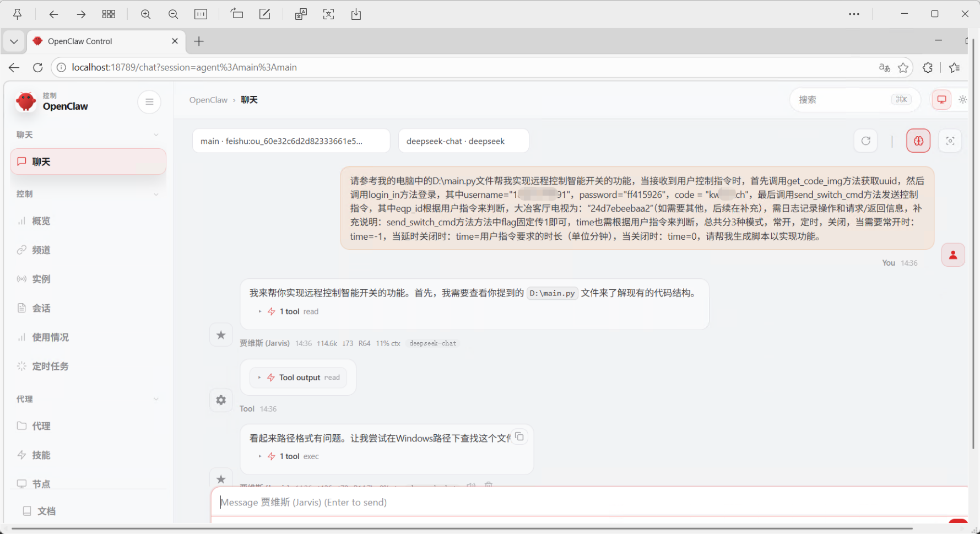Collapse the sidebar with the hamburger button
980x534 pixels.
tap(149, 102)
